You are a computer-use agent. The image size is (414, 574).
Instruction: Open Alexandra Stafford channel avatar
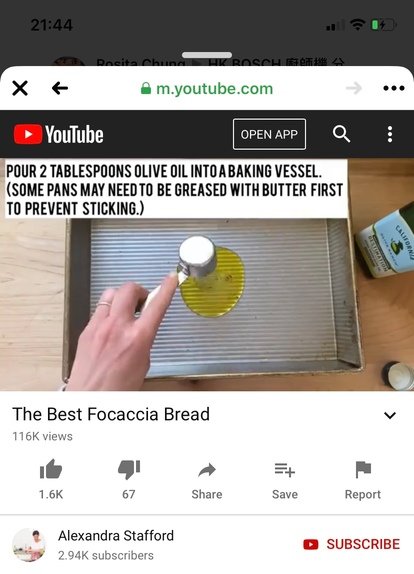29,545
